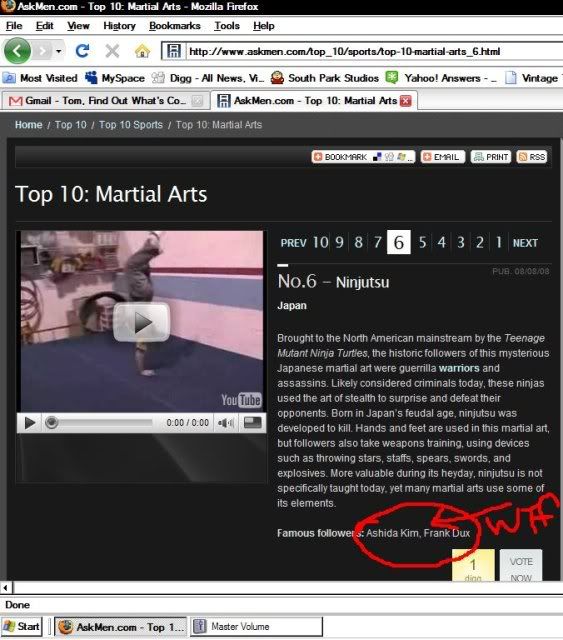Select current ranking number 6

pyautogui.click(x=399, y=242)
